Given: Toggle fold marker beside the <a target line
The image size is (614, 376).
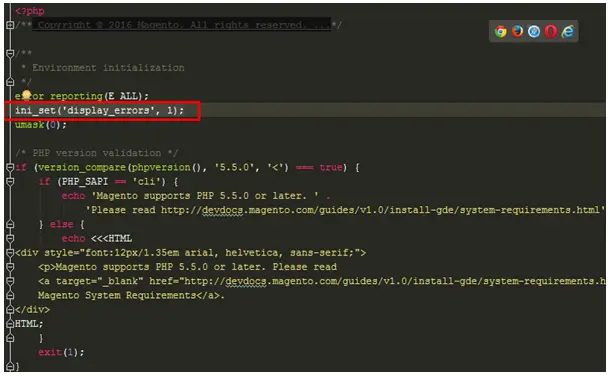Looking at the screenshot, I should click(x=10, y=281).
